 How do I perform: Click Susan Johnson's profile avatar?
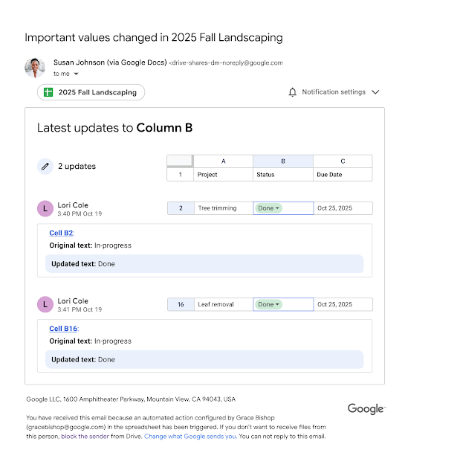coord(35,68)
